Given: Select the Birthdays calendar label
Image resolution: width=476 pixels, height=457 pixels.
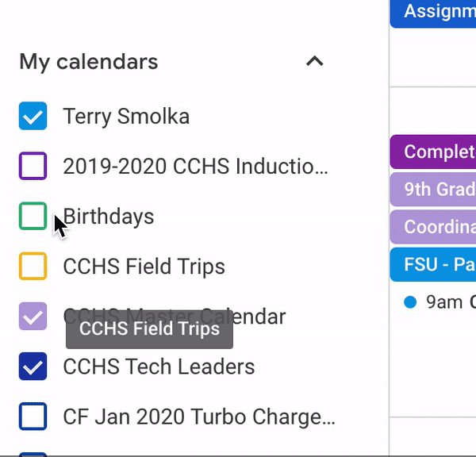Looking at the screenshot, I should click(109, 217).
